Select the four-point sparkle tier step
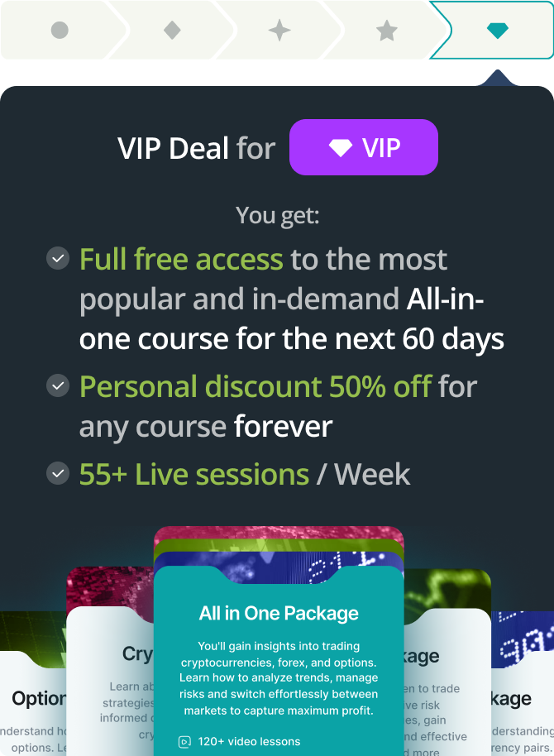The width and height of the screenshot is (554, 756). [x=279, y=31]
